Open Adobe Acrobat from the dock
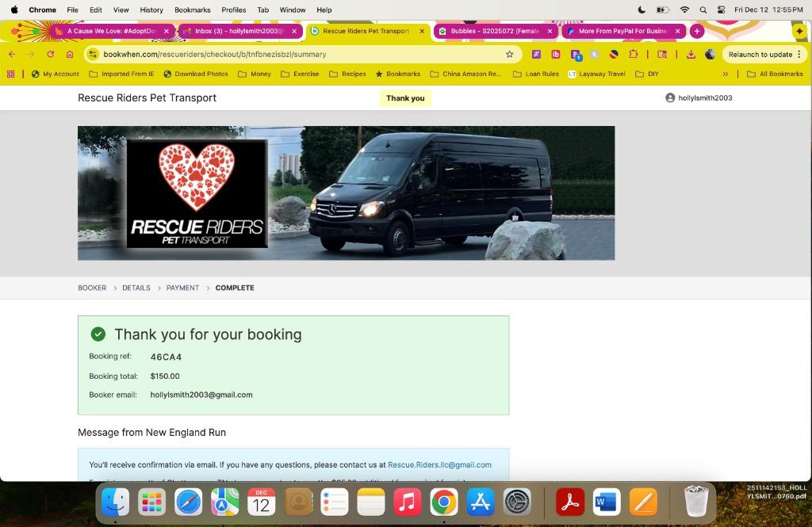 point(569,502)
